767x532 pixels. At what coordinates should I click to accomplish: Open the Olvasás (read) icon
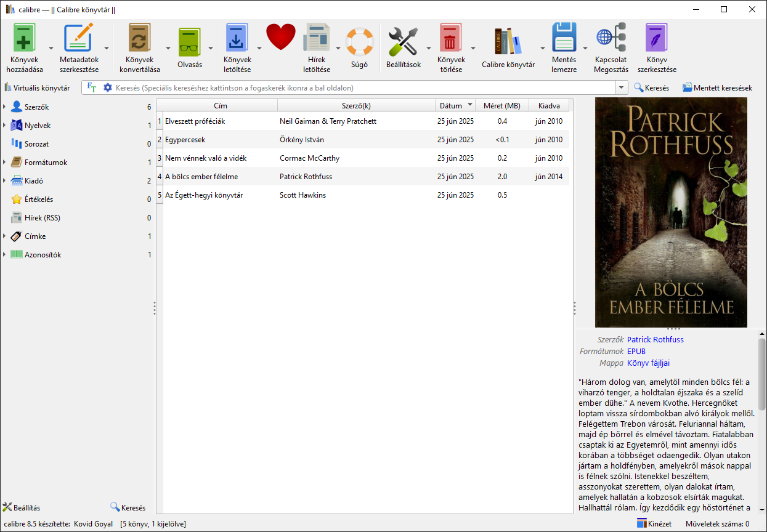pyautogui.click(x=190, y=42)
